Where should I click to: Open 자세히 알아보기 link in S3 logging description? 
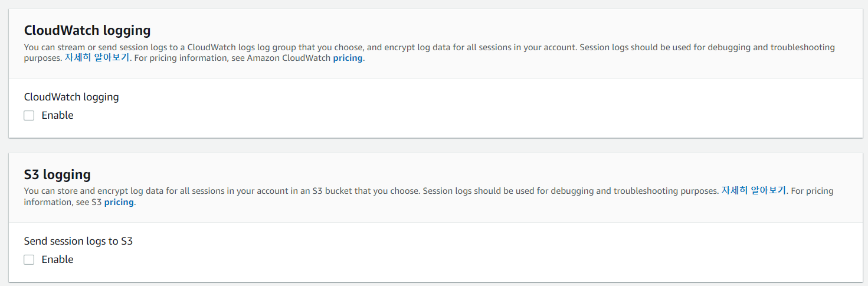(754, 191)
